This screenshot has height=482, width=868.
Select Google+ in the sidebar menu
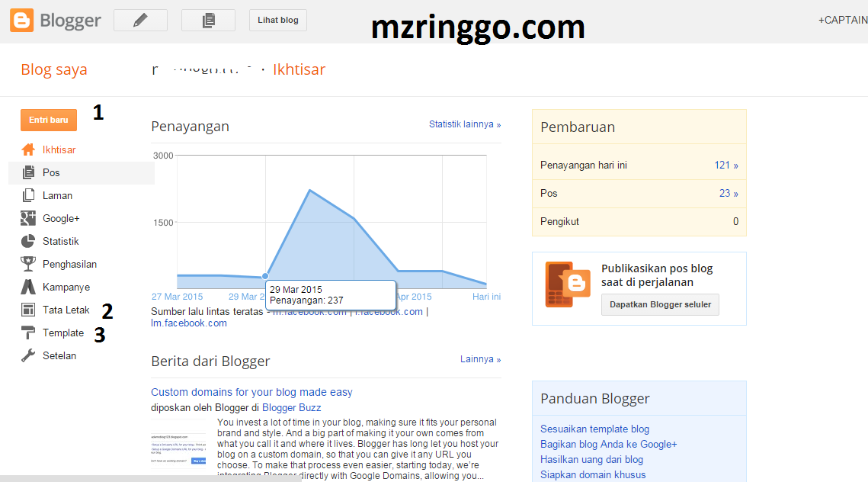(x=61, y=218)
